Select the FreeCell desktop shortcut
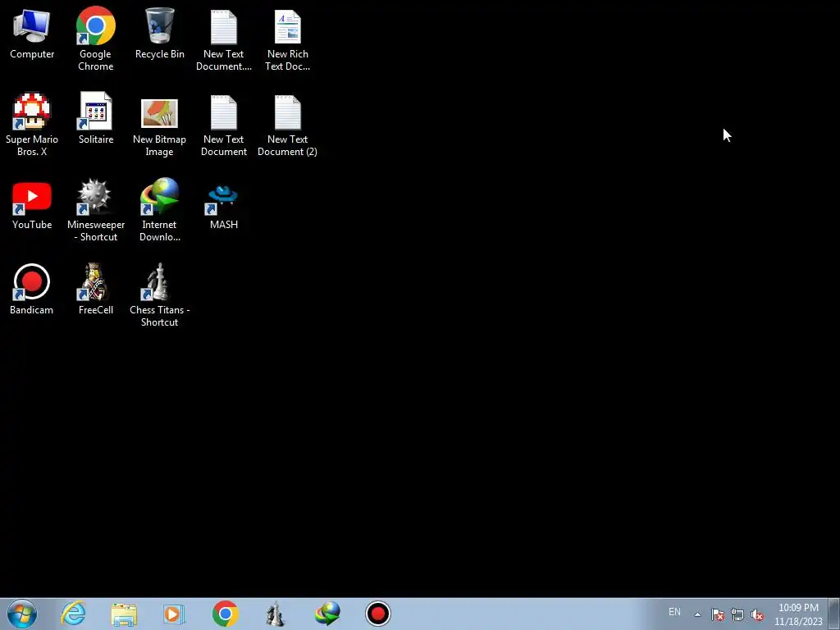The image size is (840, 630). (95, 290)
